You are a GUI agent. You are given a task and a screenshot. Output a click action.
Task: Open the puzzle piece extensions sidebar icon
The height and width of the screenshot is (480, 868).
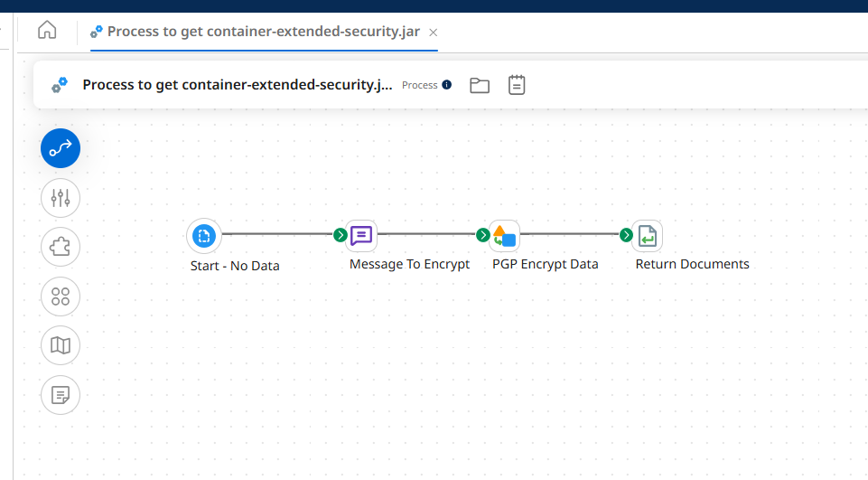tap(61, 247)
